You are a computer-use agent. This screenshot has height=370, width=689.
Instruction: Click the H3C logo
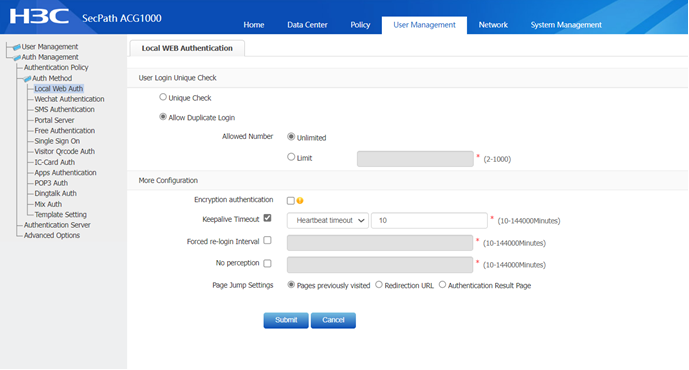coord(39,17)
